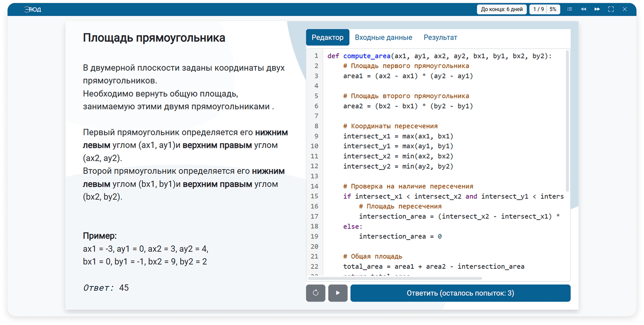Run the code with the play button

(338, 293)
